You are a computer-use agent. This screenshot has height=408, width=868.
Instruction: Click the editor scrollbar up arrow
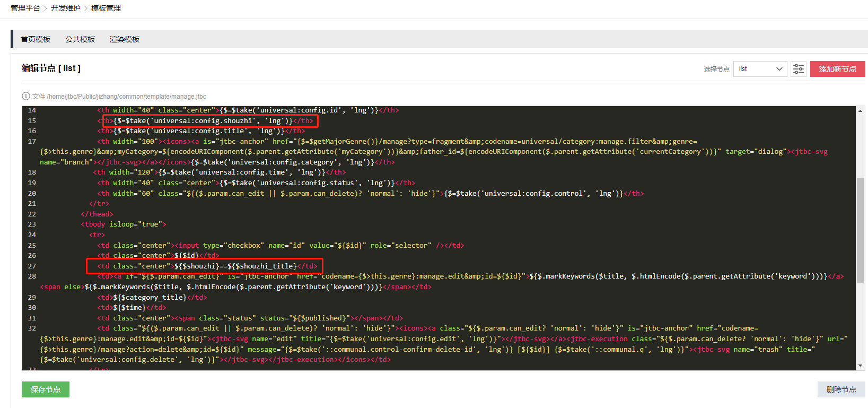pos(860,111)
